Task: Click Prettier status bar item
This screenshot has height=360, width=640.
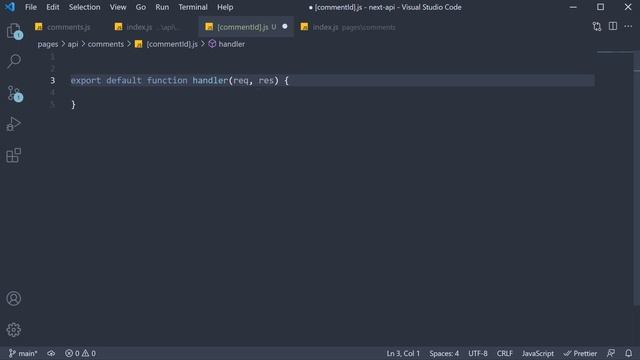Action: 580,353
